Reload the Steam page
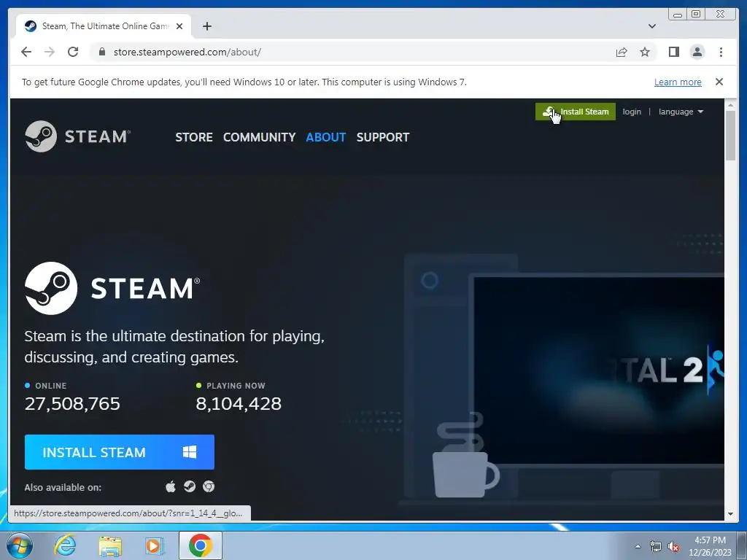The height and width of the screenshot is (560, 747). coord(73,52)
